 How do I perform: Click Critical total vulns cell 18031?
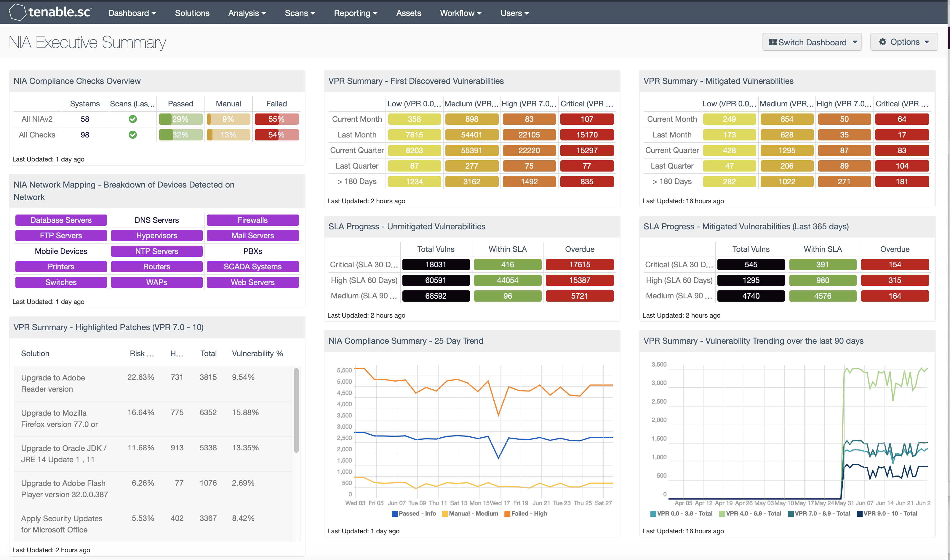(436, 265)
